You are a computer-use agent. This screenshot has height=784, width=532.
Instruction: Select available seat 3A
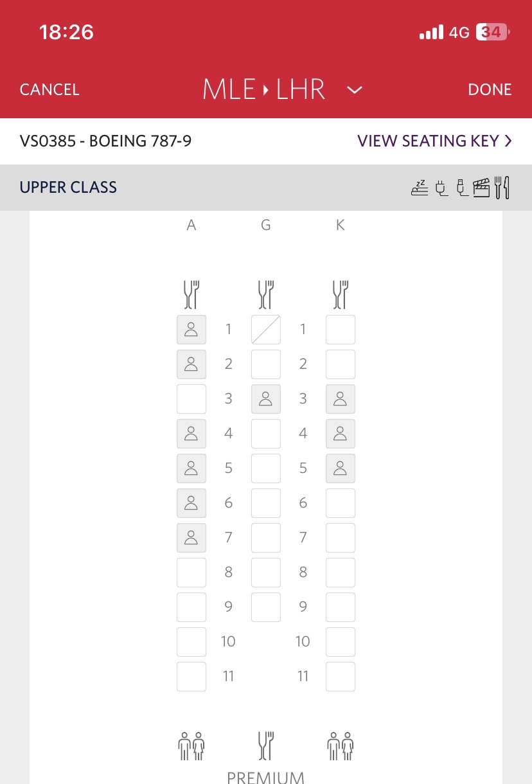tap(191, 399)
